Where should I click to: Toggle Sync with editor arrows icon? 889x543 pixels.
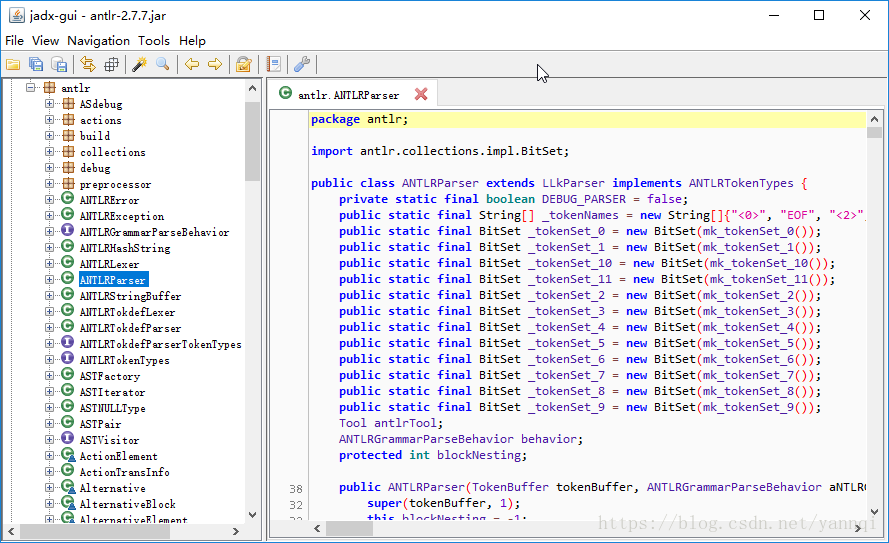88,65
